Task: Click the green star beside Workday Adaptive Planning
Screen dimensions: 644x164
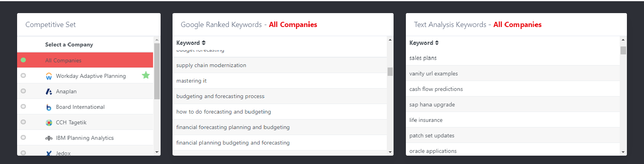Action: pyautogui.click(x=146, y=75)
